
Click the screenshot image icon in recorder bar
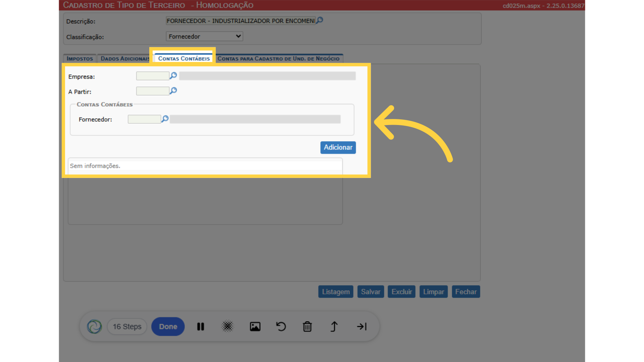coord(255,326)
